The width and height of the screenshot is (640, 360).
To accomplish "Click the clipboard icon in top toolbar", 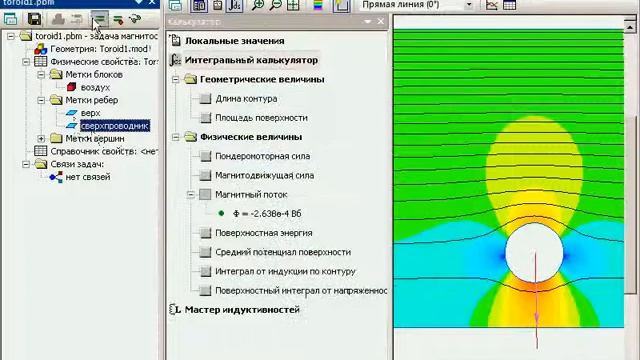I will coord(218,5).
